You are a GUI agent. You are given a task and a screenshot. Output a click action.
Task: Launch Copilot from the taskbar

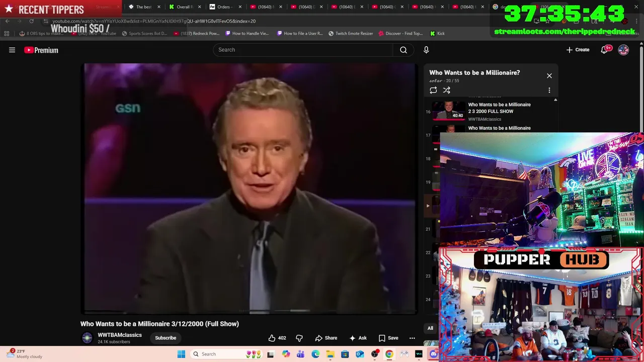tap(286, 354)
